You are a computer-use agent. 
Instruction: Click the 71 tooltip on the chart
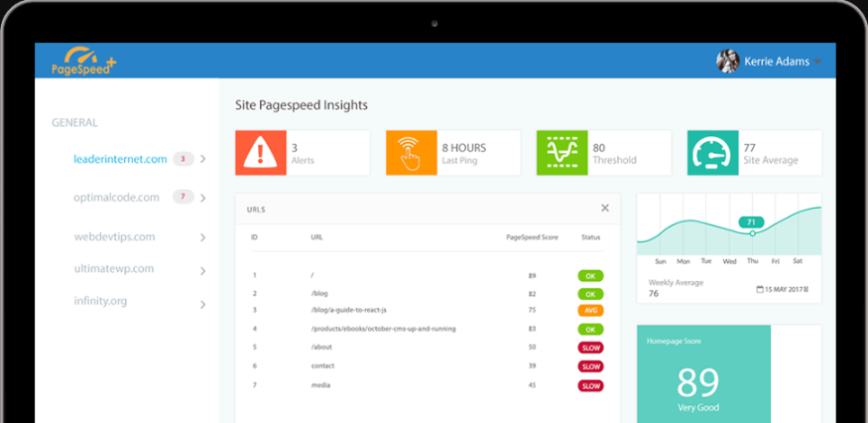pyautogui.click(x=751, y=222)
